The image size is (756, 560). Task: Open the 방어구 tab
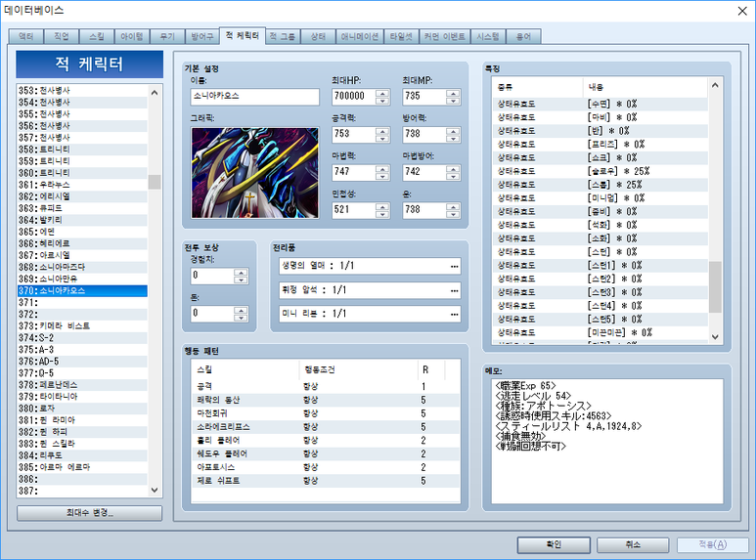(x=202, y=36)
